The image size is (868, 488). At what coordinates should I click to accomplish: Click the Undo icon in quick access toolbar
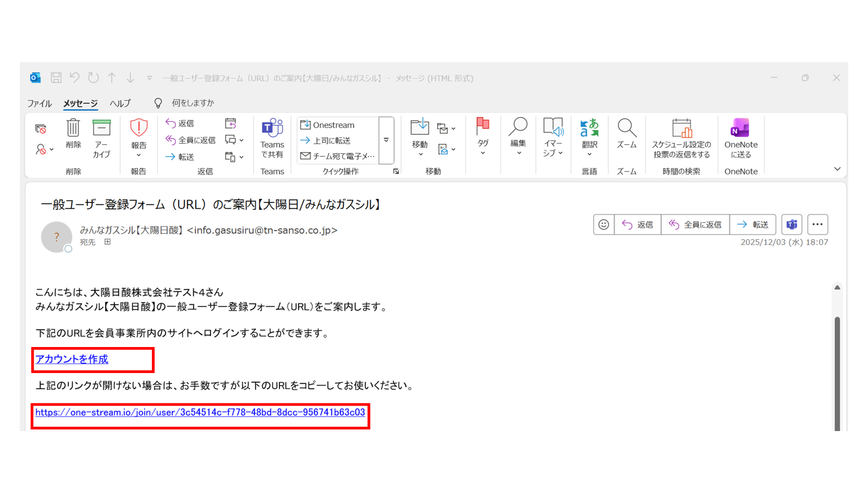[x=75, y=78]
